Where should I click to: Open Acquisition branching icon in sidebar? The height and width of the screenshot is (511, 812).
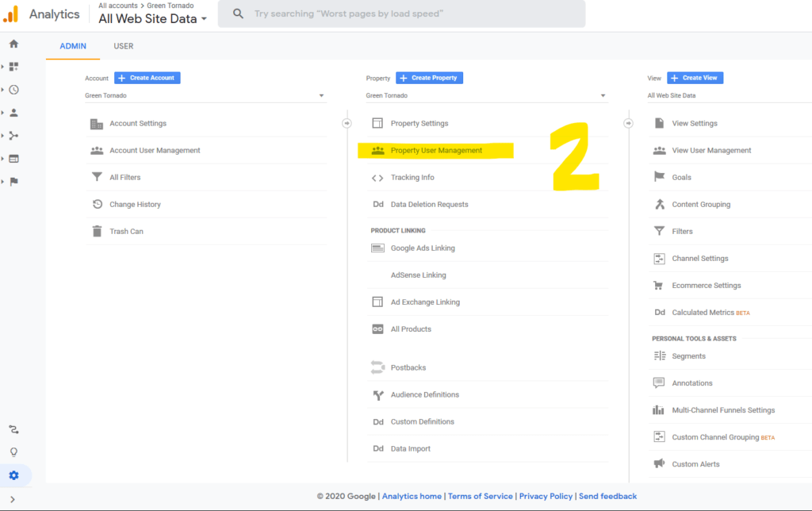14,135
